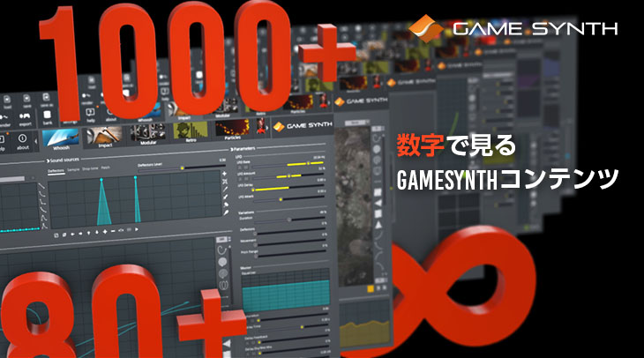Screen dimensions: 644x358
Task: Open the bank icon in toolbar
Action: [x=48, y=115]
